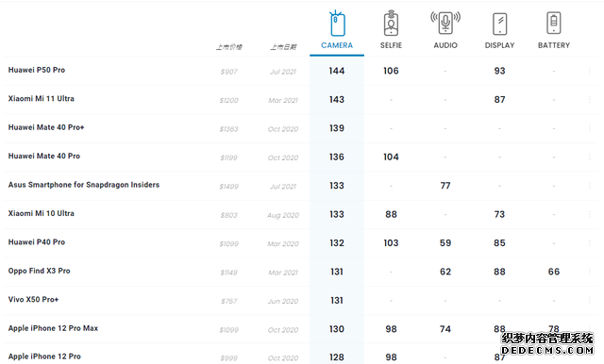
Task: Open row options for Xiaomi Mi 11 Ultra
Action: click(x=589, y=100)
